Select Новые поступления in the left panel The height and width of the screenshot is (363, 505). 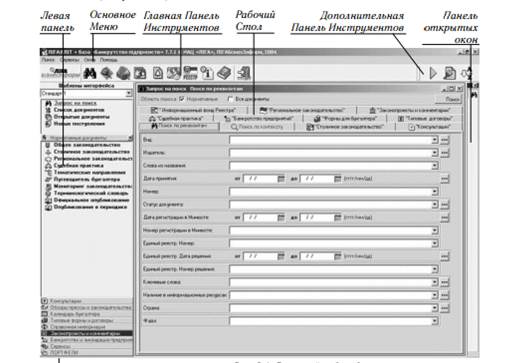pos(79,124)
